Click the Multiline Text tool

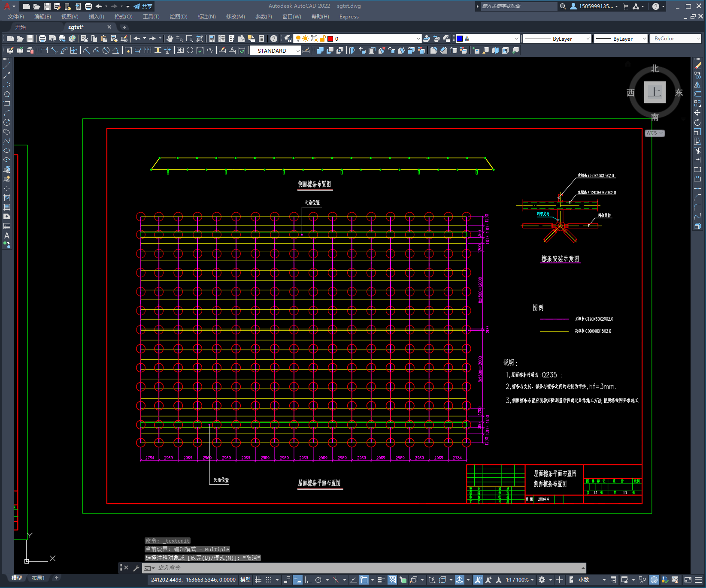(7, 235)
